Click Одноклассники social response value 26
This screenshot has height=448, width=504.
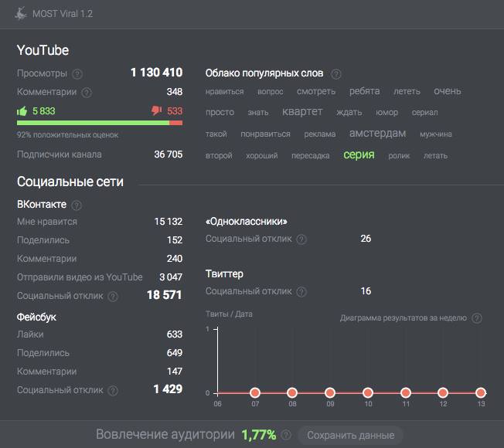366,239
